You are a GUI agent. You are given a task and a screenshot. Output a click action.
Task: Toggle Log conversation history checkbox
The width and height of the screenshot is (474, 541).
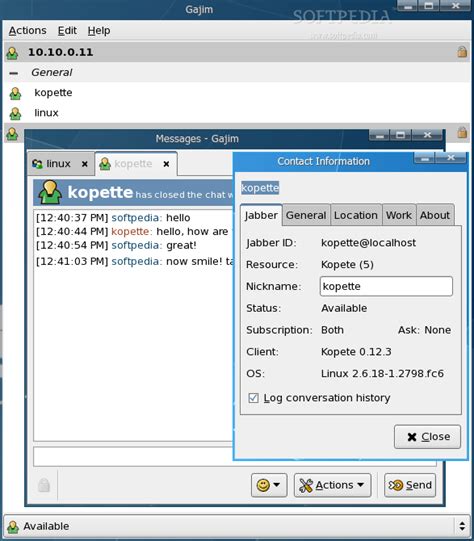click(254, 398)
